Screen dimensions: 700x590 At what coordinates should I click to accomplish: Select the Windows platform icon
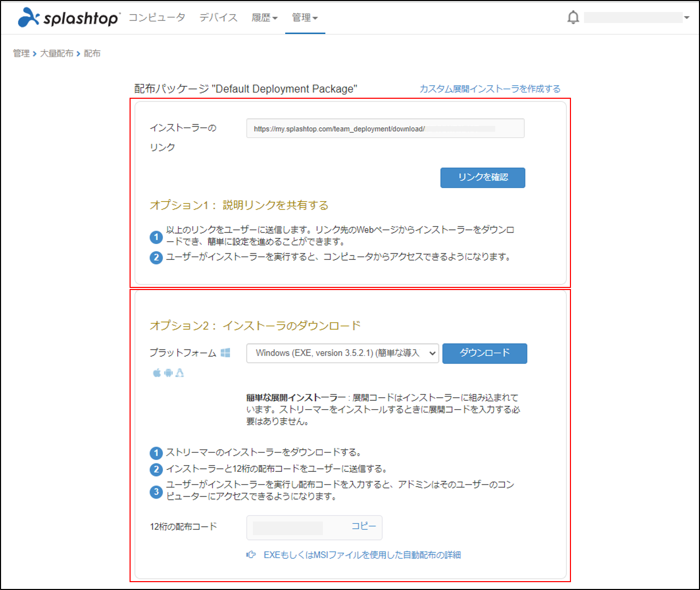click(226, 353)
